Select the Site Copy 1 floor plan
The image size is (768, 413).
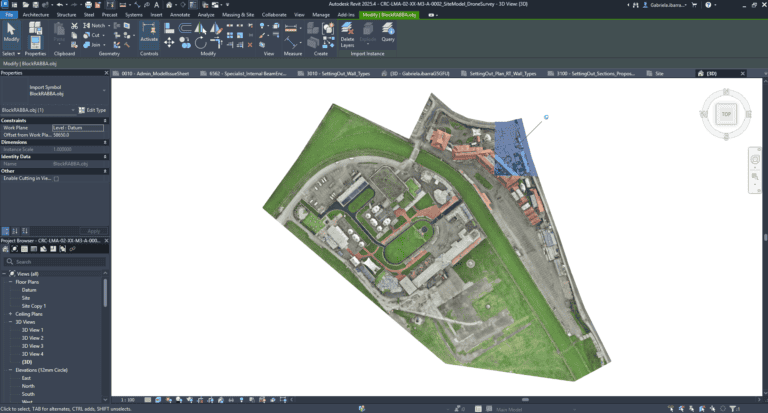click(x=34, y=306)
